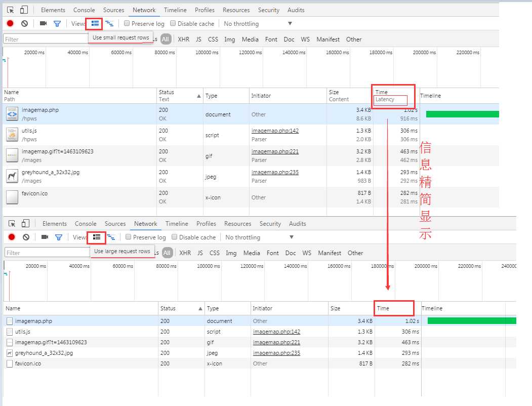Select the All filter in upper panel
532x406 pixels.
[x=166, y=39]
